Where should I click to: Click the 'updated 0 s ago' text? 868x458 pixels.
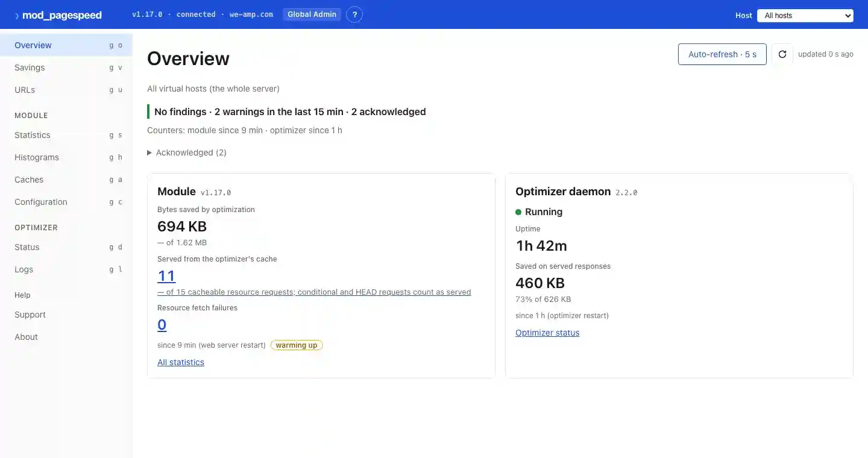(826, 54)
